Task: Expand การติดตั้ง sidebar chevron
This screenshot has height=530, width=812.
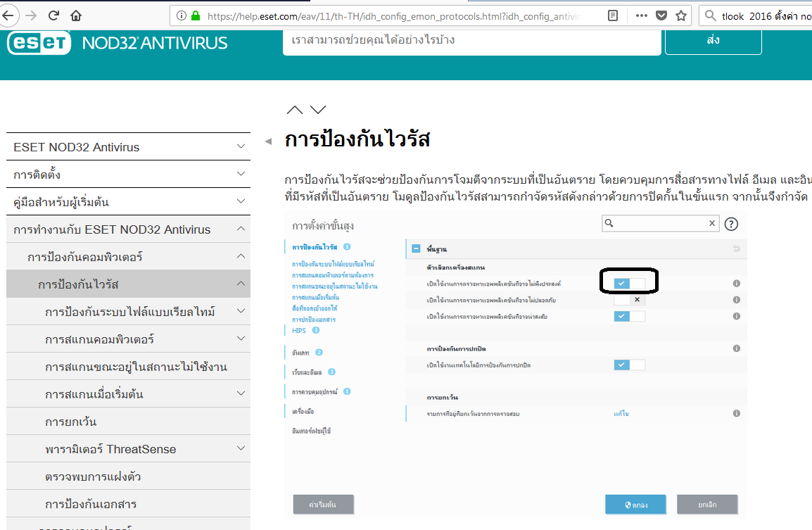Action: tap(241, 174)
